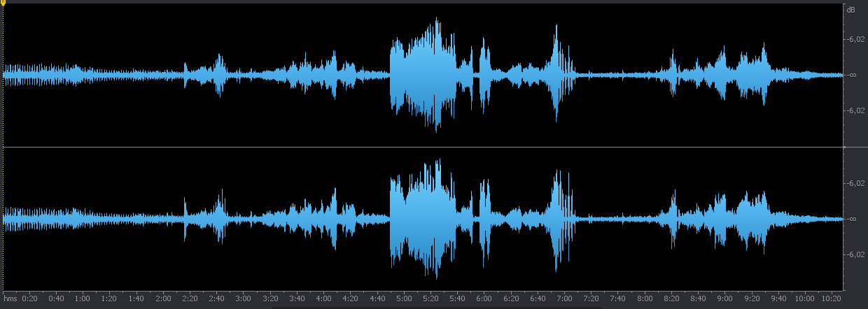Set playhead at 1:00 on timeline ruler
This screenshot has width=868, height=309.
tap(82, 299)
